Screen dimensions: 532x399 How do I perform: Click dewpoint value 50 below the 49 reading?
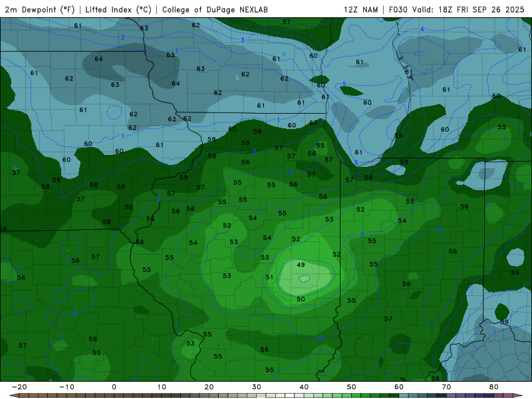(301, 299)
